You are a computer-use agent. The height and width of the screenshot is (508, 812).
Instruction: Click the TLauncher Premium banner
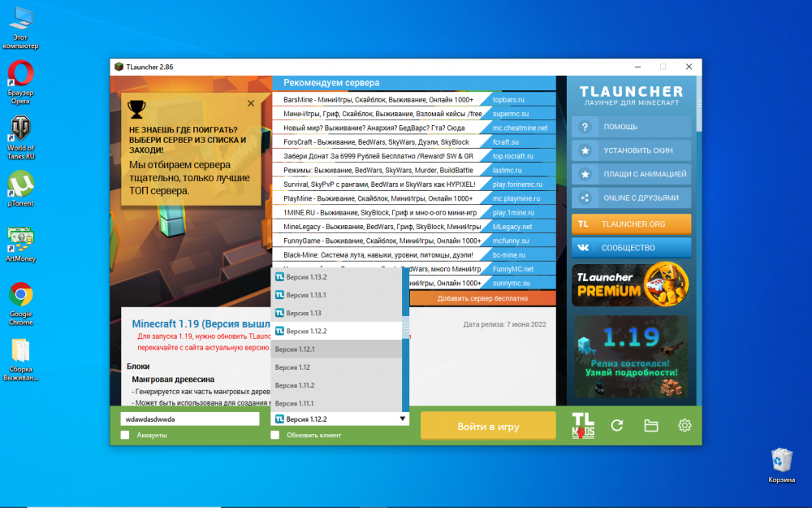(x=631, y=284)
